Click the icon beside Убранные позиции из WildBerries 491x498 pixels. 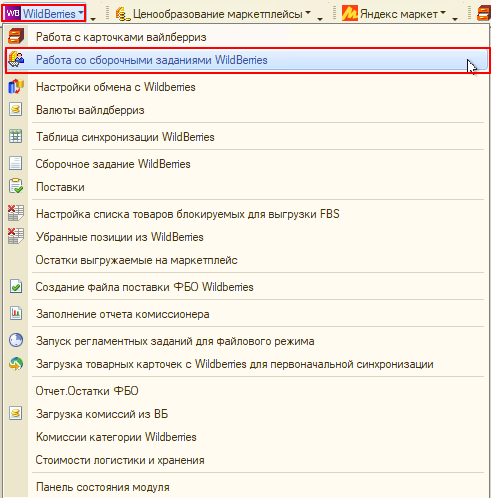pos(16,236)
